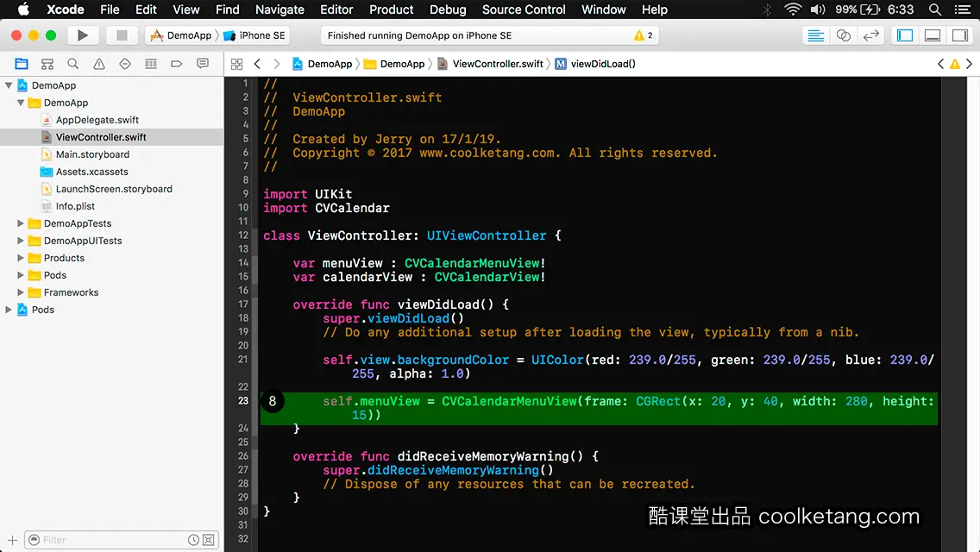The image size is (980, 552).
Task: Expand the Pods project
Action: click(x=9, y=310)
